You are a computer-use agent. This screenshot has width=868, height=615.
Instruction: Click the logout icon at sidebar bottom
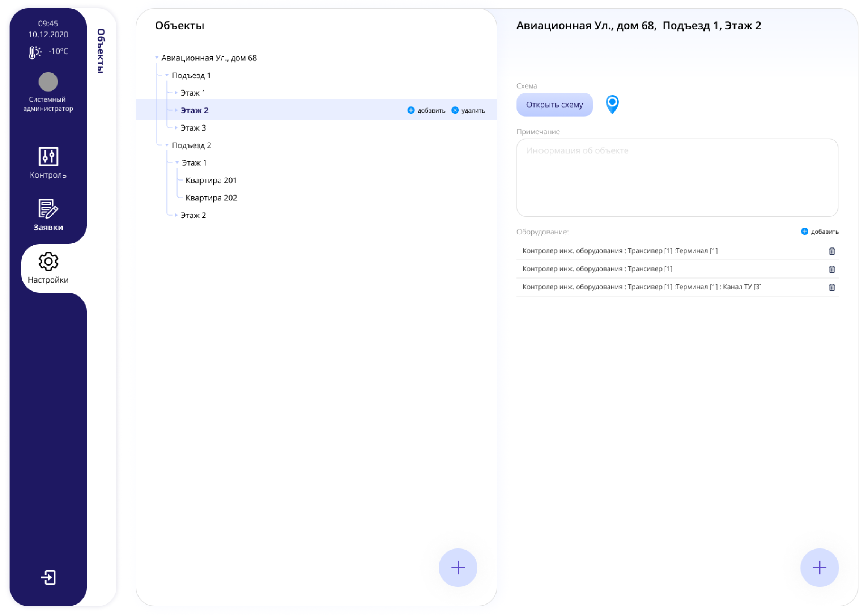coord(48,577)
